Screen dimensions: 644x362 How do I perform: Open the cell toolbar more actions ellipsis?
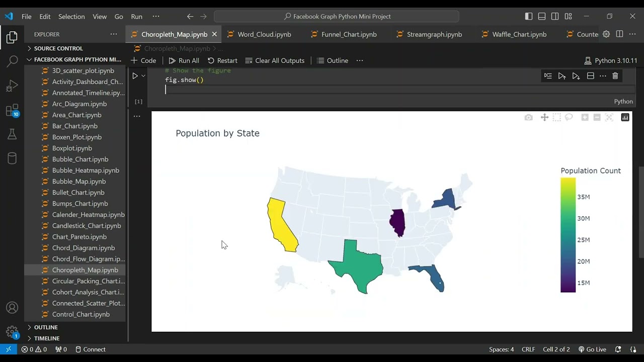[603, 76]
